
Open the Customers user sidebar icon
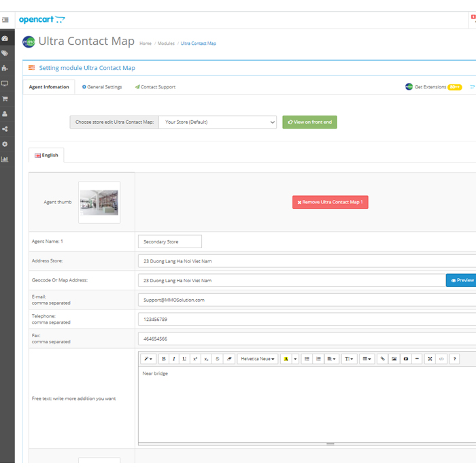(x=5, y=114)
